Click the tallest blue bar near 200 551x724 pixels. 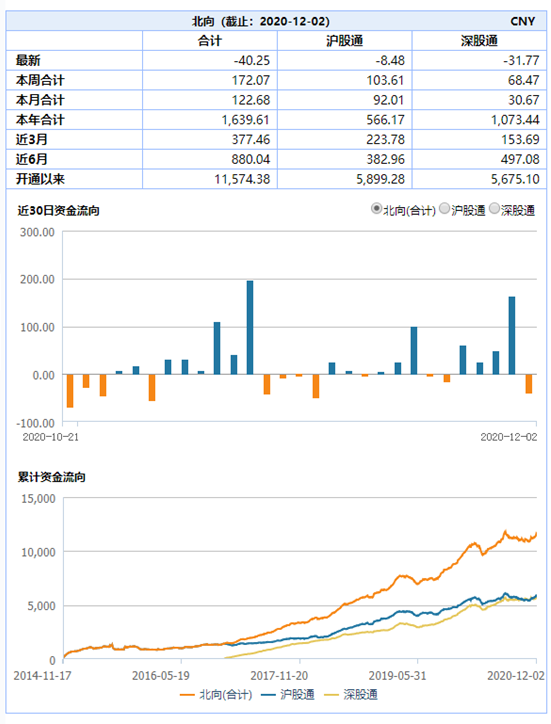pyautogui.click(x=250, y=327)
